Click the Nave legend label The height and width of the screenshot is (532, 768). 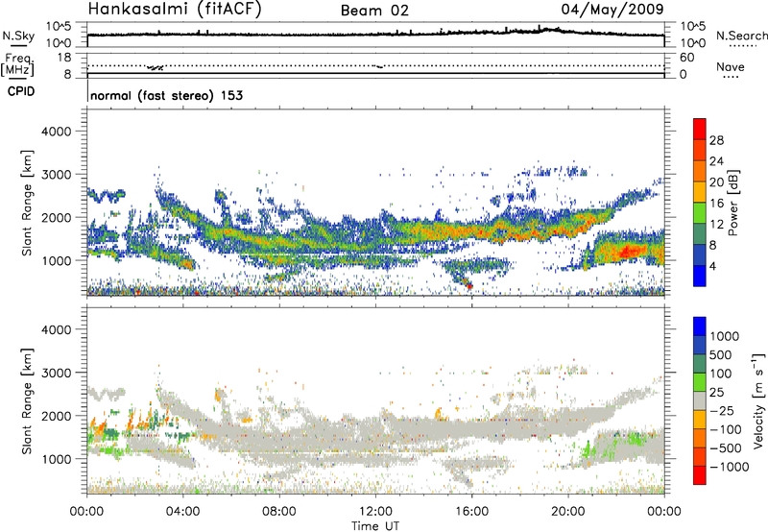731,67
